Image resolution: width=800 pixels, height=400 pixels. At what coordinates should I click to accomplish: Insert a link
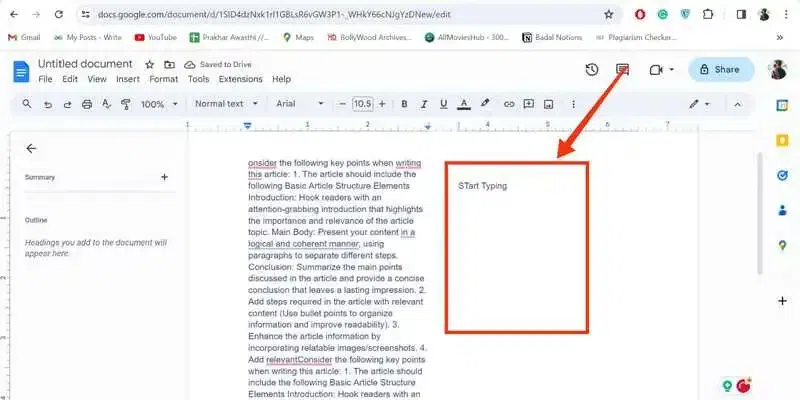tap(509, 104)
